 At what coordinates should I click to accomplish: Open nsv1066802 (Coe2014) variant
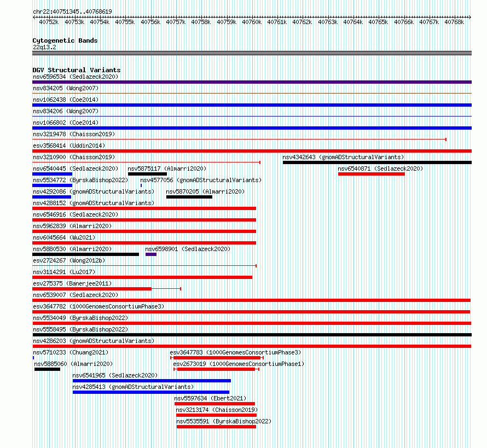66,123
